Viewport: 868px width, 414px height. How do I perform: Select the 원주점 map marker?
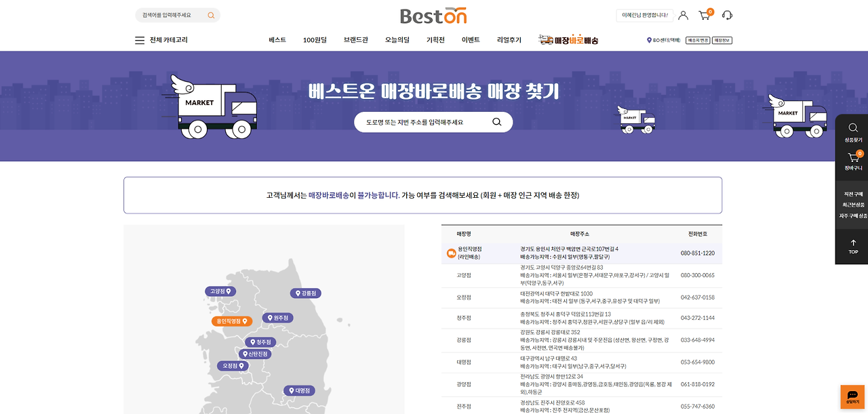pos(278,318)
